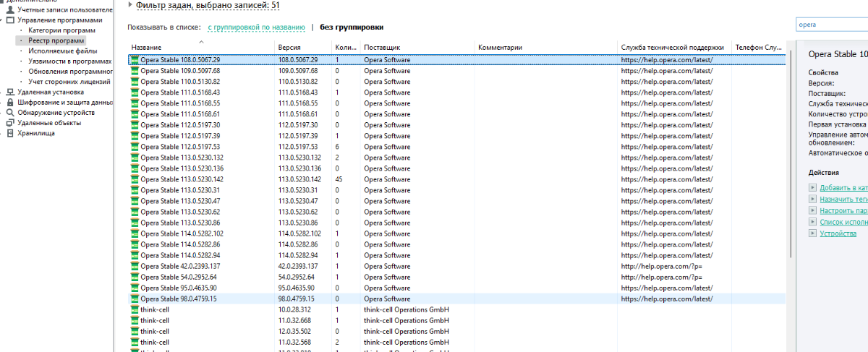The width and height of the screenshot is (868, 352).
Task: Click the application management window icon
Action: coord(10,20)
